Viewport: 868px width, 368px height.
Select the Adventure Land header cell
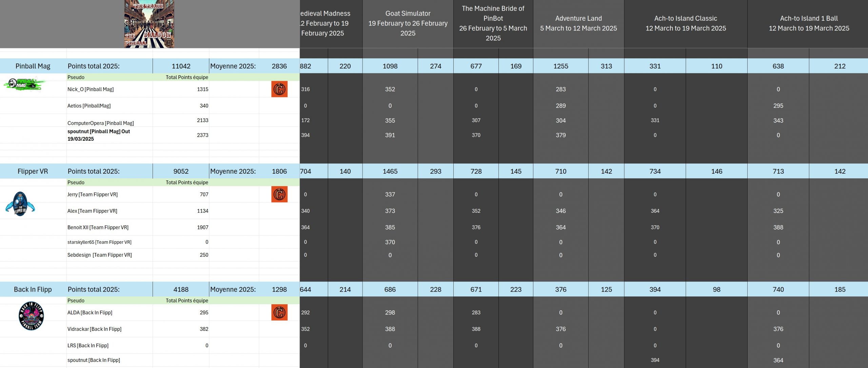pyautogui.click(x=578, y=23)
